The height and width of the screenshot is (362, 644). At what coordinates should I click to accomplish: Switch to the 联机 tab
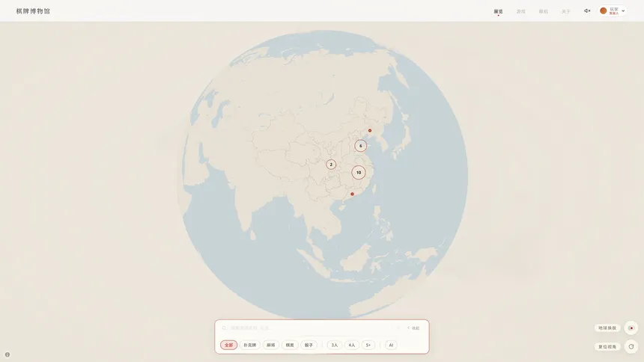(x=544, y=11)
